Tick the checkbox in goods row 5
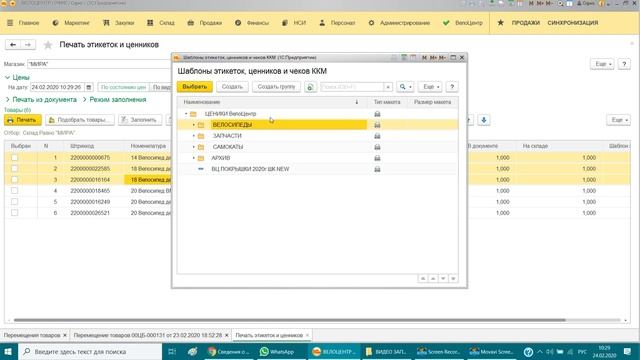The image size is (640, 360). tap(15, 202)
